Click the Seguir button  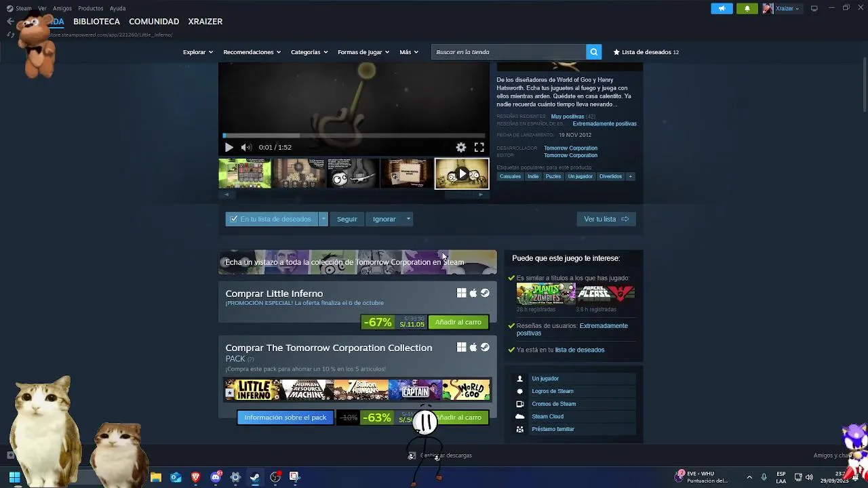point(347,219)
